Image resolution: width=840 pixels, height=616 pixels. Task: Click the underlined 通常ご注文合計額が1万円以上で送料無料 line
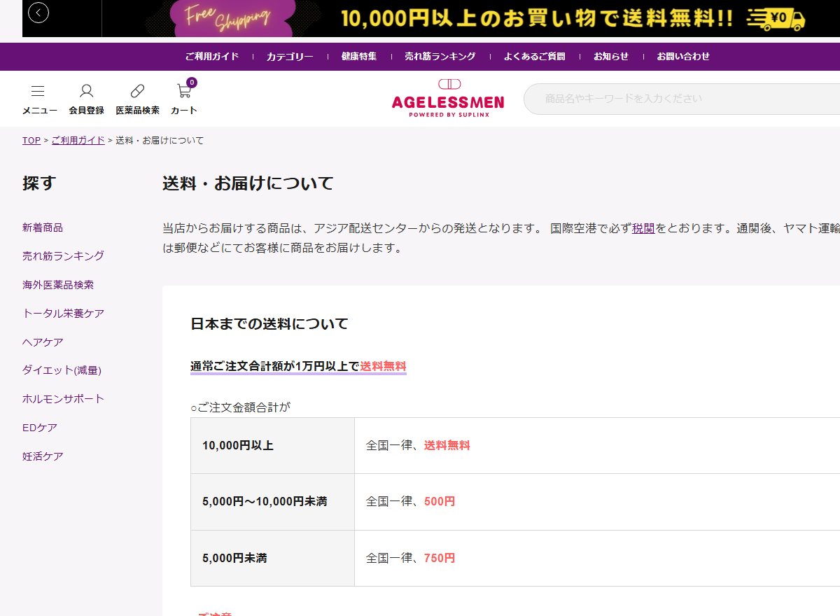[x=298, y=366]
